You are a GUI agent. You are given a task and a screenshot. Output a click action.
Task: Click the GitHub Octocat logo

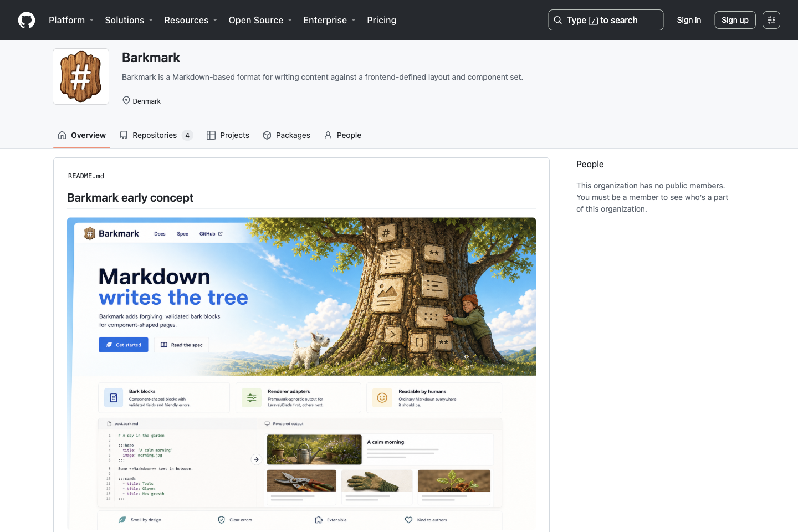27,20
